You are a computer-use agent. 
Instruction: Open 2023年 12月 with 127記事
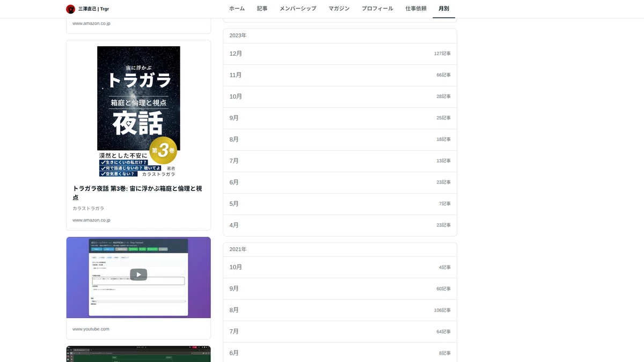340,54
